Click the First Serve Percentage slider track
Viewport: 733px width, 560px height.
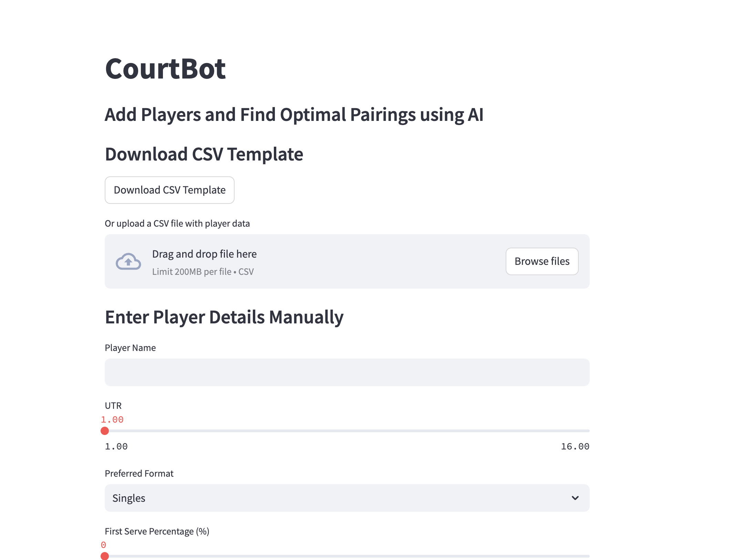(347, 556)
